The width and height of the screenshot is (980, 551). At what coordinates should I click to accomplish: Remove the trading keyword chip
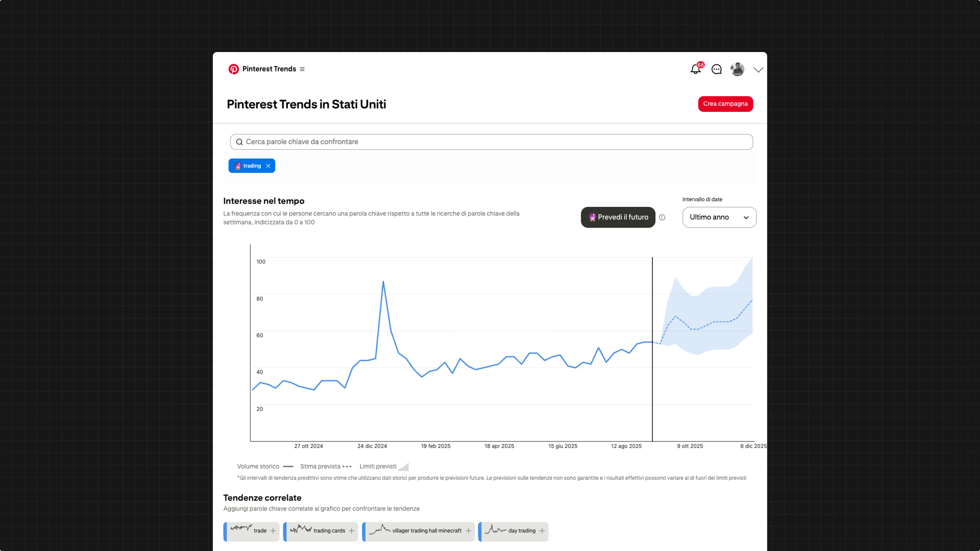pyautogui.click(x=268, y=166)
